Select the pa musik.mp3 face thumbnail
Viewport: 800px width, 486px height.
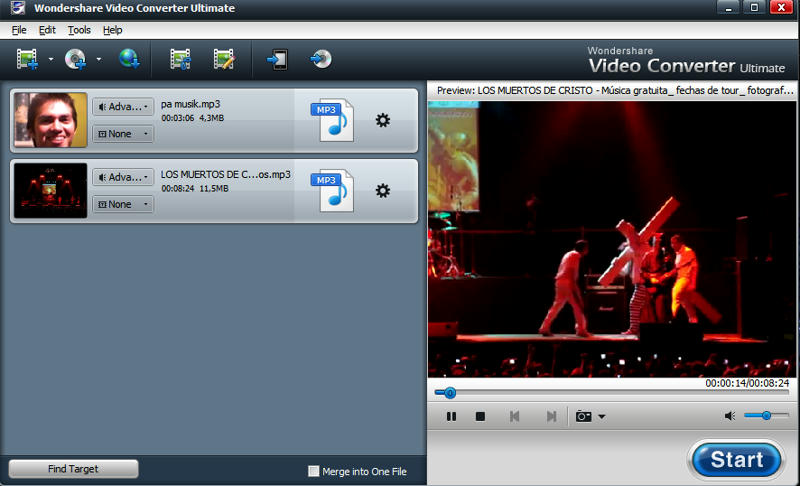coord(51,120)
